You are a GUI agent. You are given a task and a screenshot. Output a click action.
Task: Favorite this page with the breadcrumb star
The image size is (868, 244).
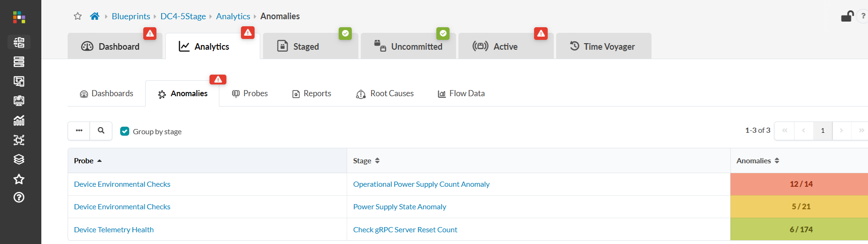coord(78,16)
